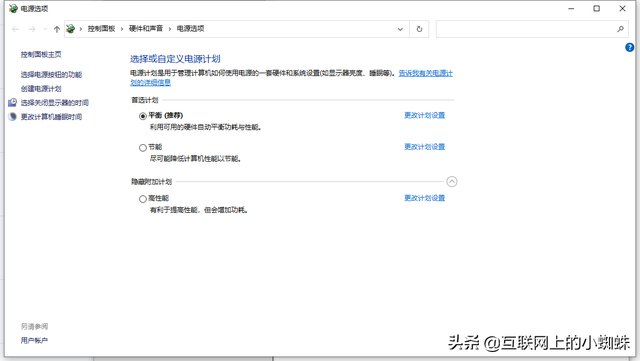Select the 平衡 (推荐) power plan radio
Image resolution: width=640 pixels, height=361 pixels.
tap(142, 116)
